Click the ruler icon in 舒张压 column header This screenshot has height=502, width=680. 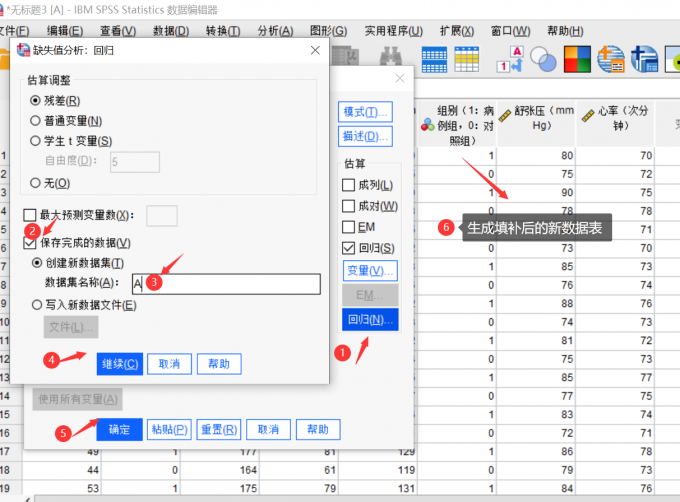coord(504,115)
